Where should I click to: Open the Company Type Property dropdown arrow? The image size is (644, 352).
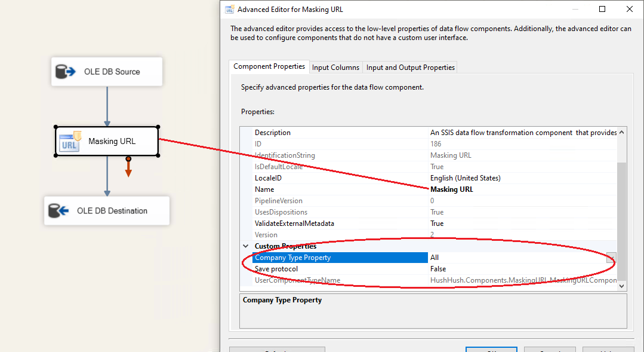point(611,258)
